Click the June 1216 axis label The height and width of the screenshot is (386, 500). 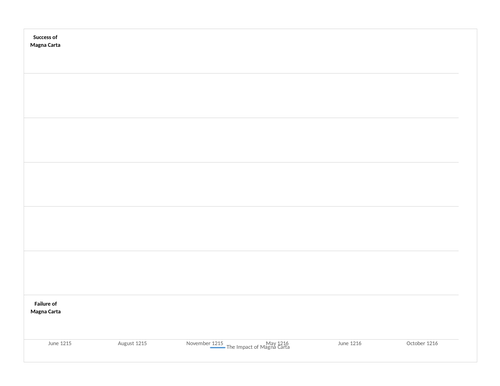pyautogui.click(x=350, y=343)
